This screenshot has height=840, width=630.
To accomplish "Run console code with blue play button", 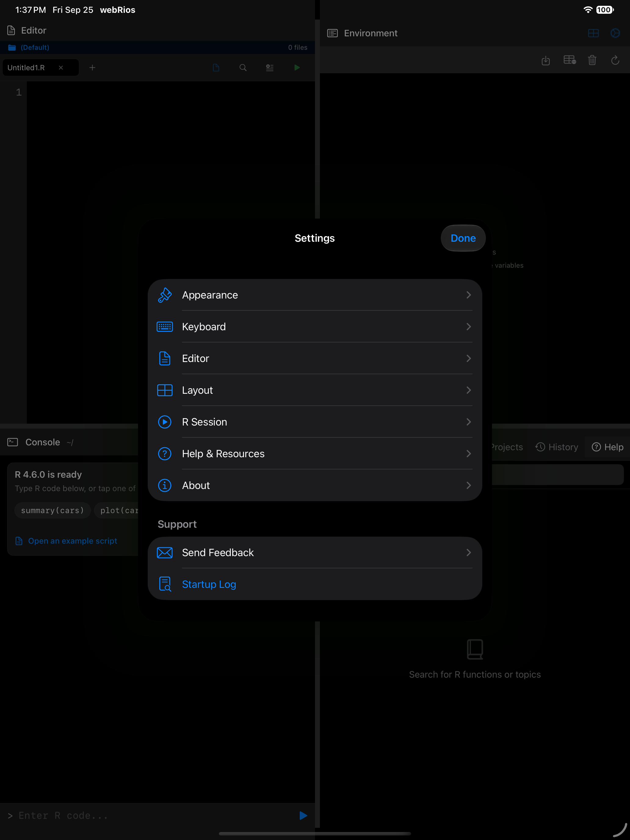I will click(x=303, y=816).
